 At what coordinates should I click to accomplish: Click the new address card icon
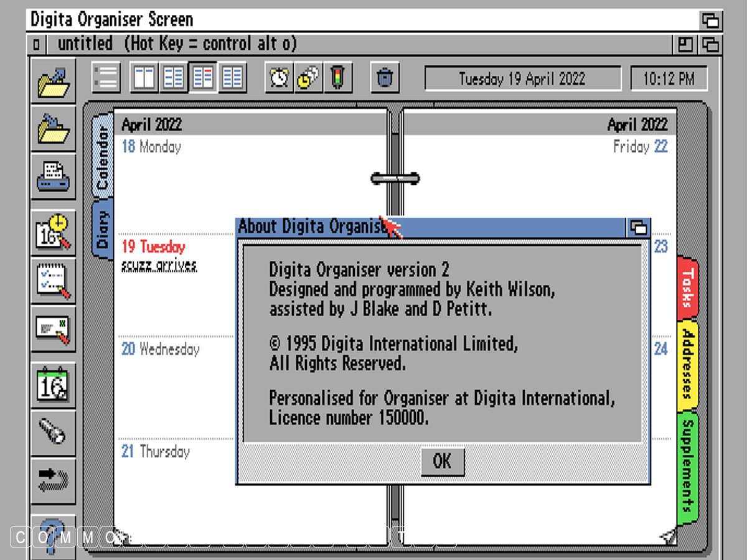(x=54, y=328)
